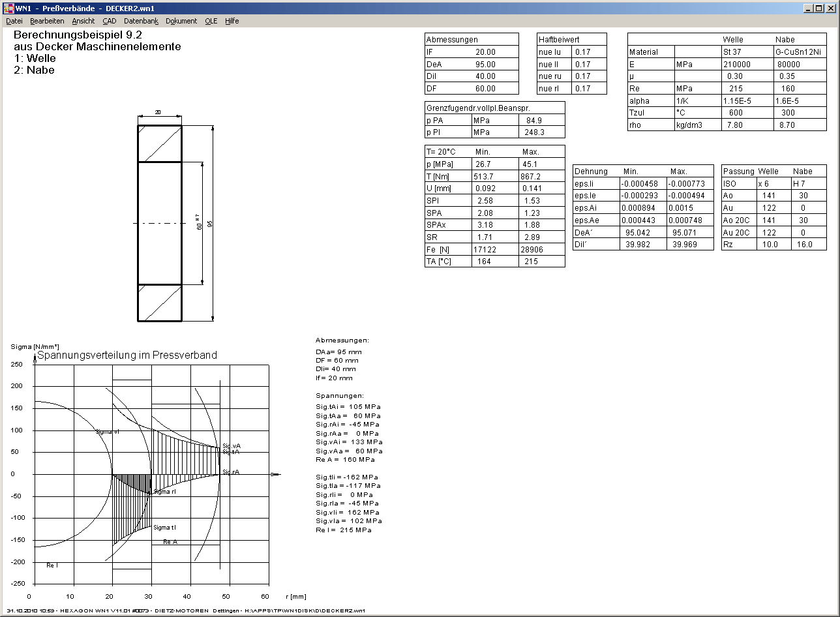Open the Bearbeiten menu
Screen dimensions: 840x617
pos(47,21)
